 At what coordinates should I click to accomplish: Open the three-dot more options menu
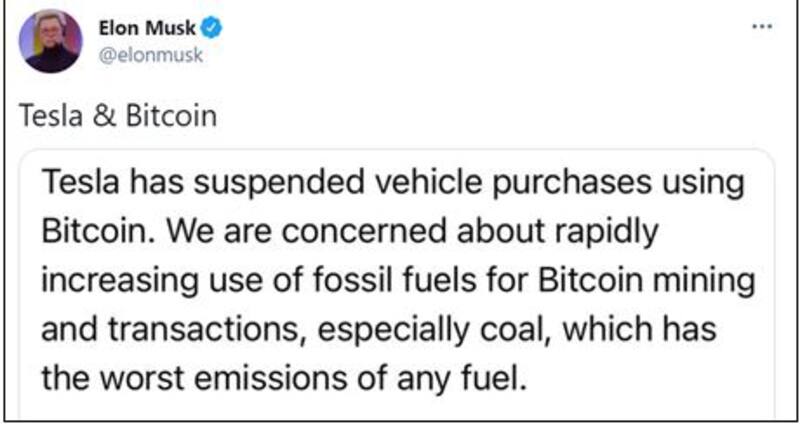(x=762, y=25)
